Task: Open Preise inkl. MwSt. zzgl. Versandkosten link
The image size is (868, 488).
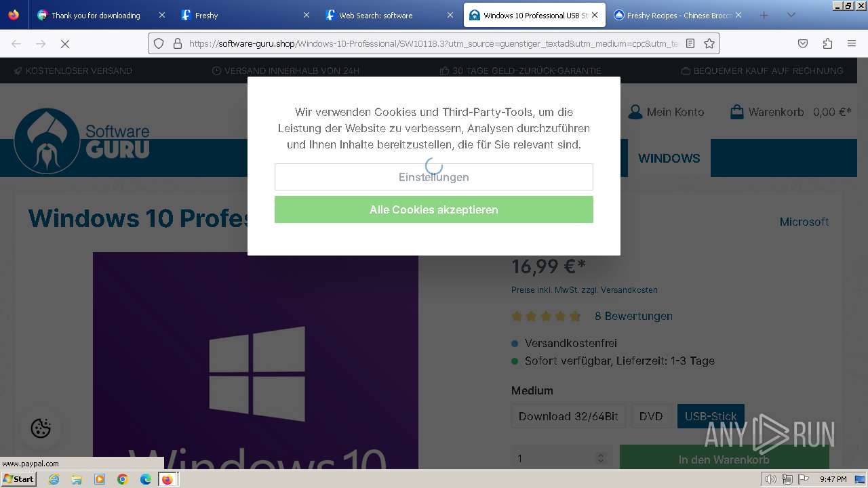Action: coord(585,290)
